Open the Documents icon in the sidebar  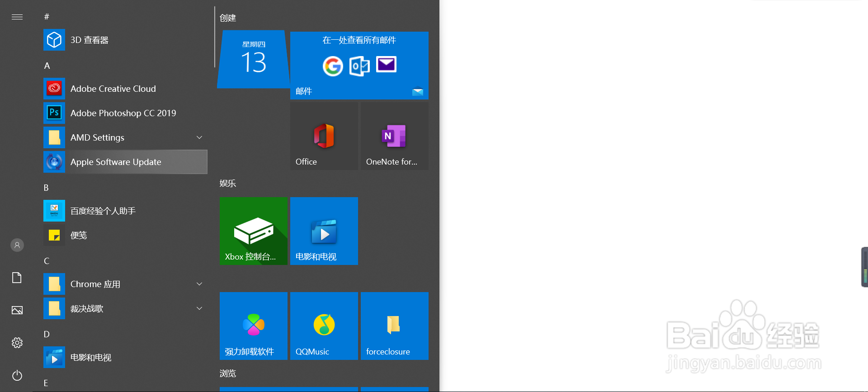17,278
